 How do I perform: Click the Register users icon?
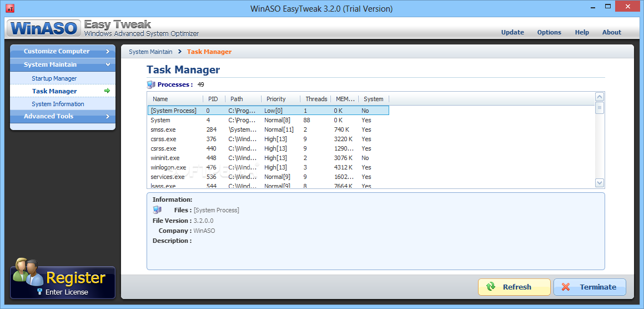pyautogui.click(x=28, y=272)
